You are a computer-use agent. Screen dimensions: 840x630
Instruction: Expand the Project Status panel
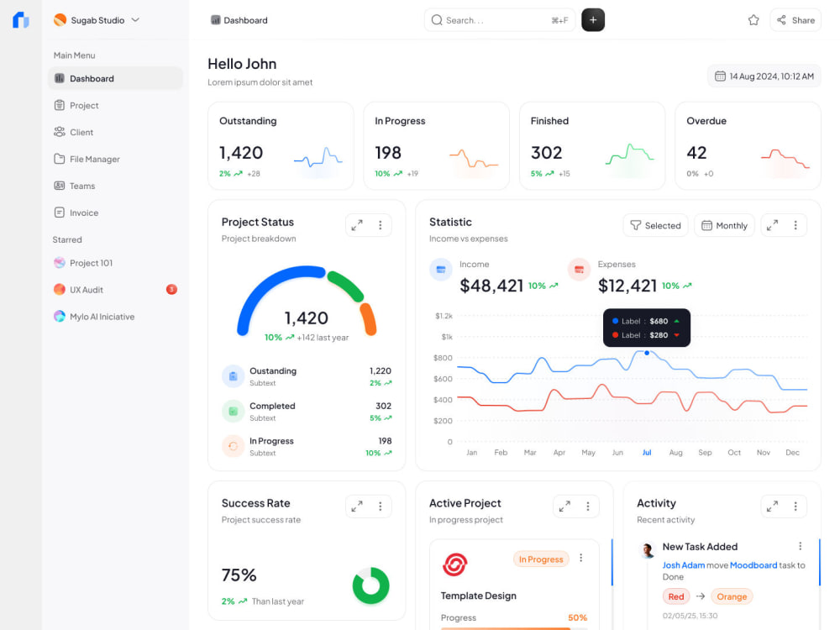tap(357, 225)
